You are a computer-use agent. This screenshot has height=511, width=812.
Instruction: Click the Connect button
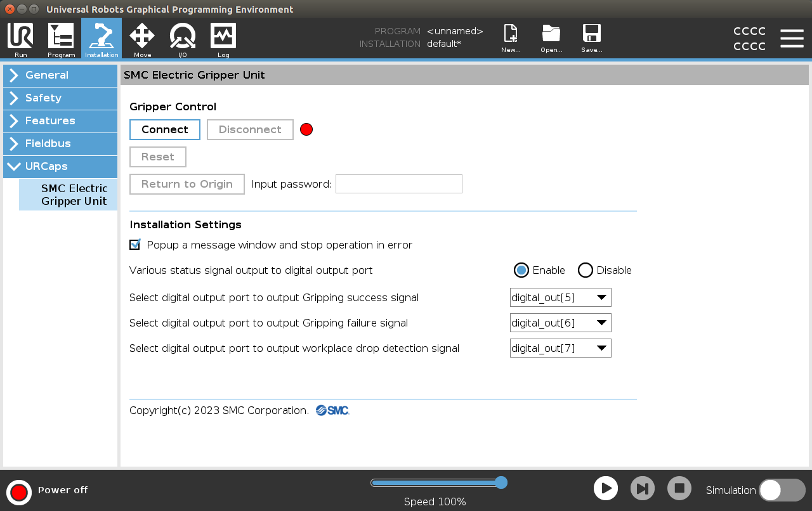point(165,130)
